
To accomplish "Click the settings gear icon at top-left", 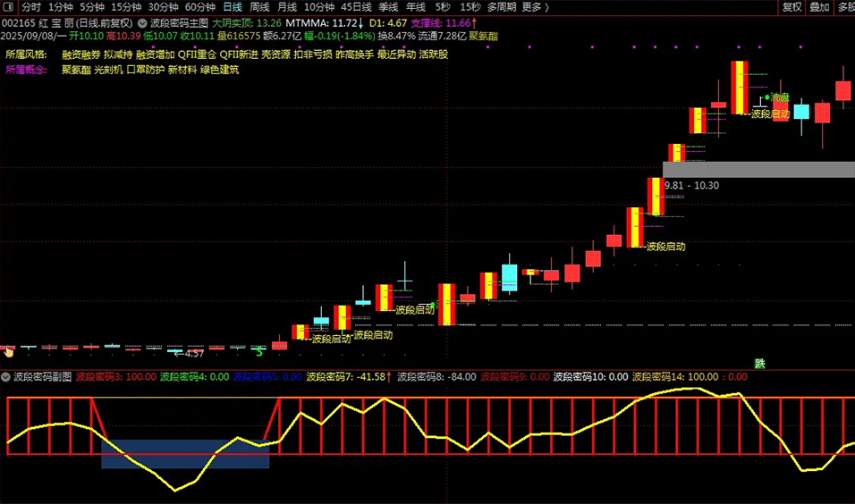I will (x=9, y=6).
